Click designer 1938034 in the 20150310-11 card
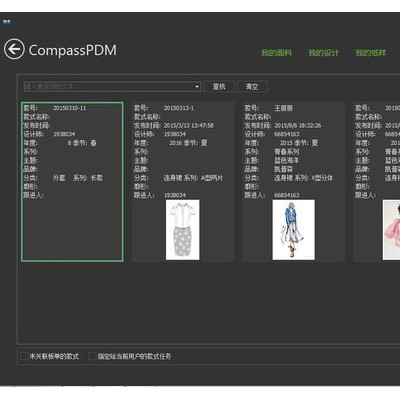 (64, 134)
